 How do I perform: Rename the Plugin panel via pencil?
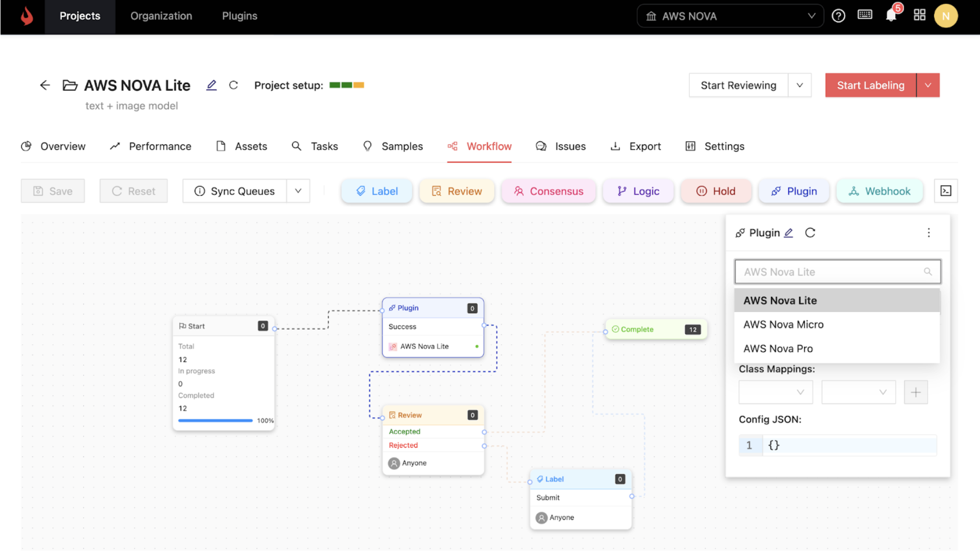pyautogui.click(x=788, y=233)
